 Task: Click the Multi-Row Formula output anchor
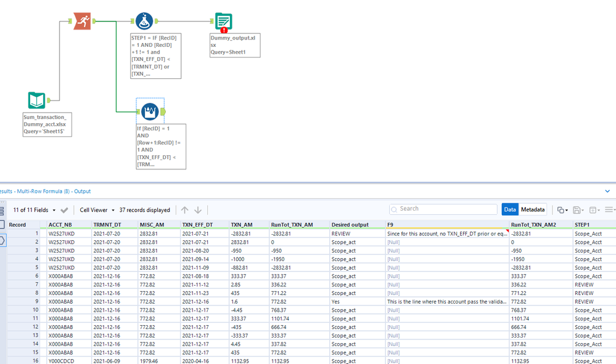click(163, 111)
